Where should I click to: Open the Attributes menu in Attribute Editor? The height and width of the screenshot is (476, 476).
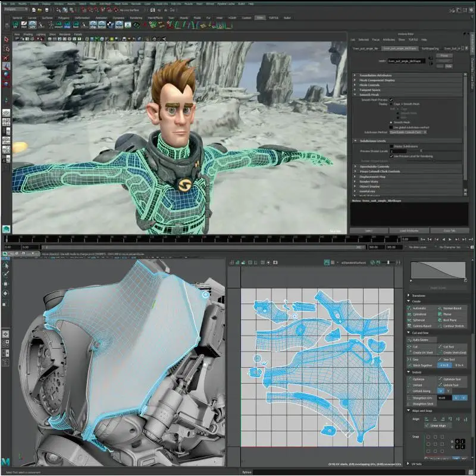[389, 40]
